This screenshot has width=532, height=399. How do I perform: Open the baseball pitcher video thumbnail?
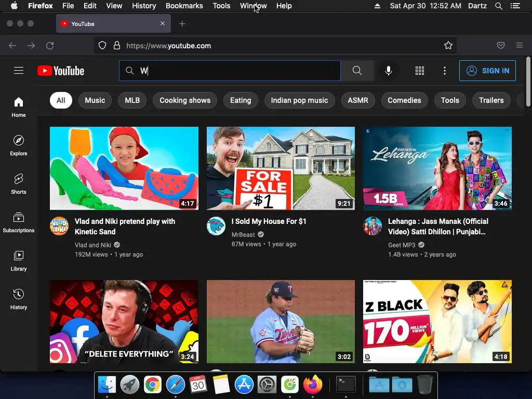(x=281, y=322)
